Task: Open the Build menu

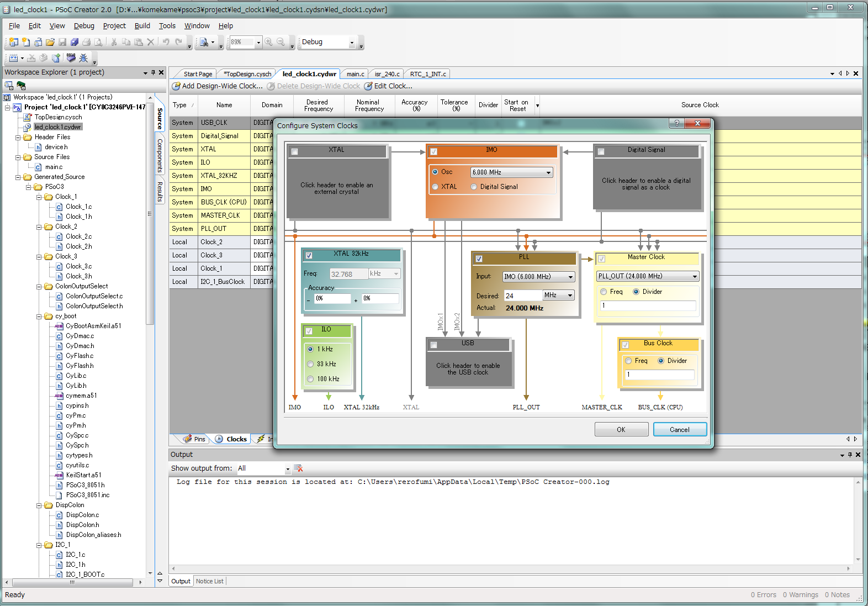Action: click(x=142, y=26)
